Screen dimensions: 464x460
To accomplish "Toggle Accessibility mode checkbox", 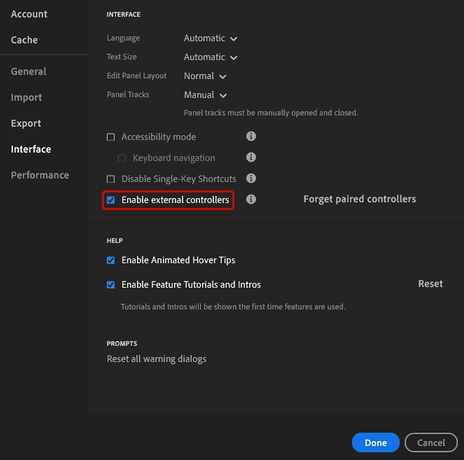I will (111, 137).
